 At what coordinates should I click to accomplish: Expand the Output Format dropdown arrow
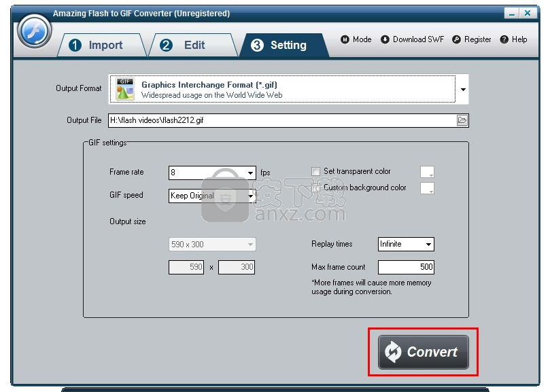(x=463, y=90)
